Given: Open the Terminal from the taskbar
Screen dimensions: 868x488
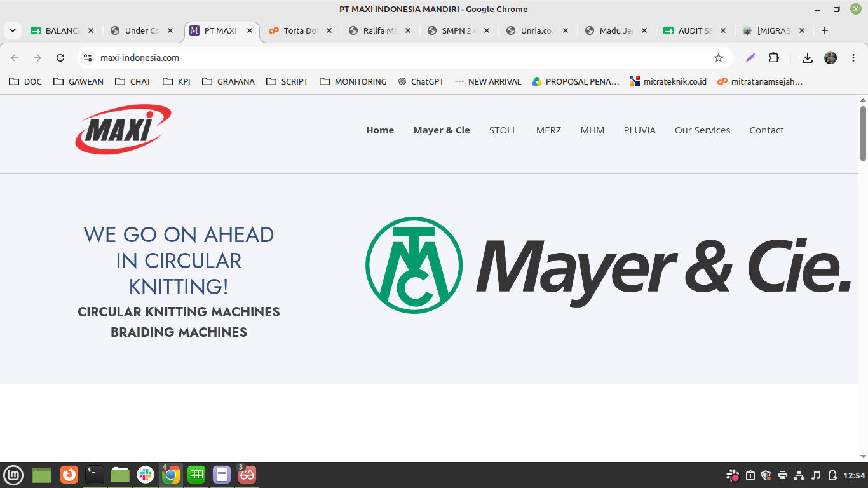Looking at the screenshot, I should point(95,475).
